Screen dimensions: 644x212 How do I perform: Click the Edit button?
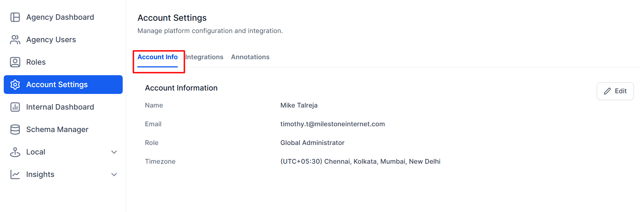(x=615, y=91)
